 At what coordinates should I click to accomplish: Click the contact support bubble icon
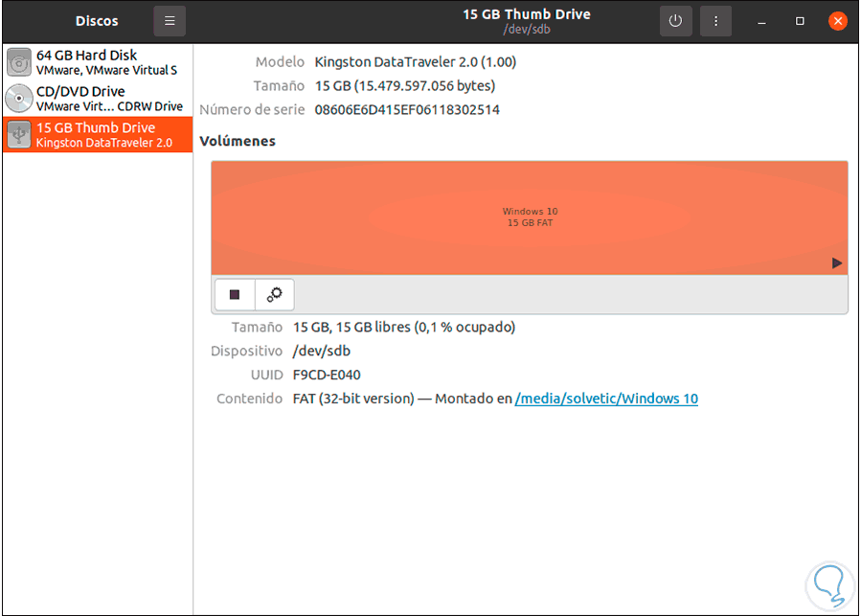coord(827,584)
